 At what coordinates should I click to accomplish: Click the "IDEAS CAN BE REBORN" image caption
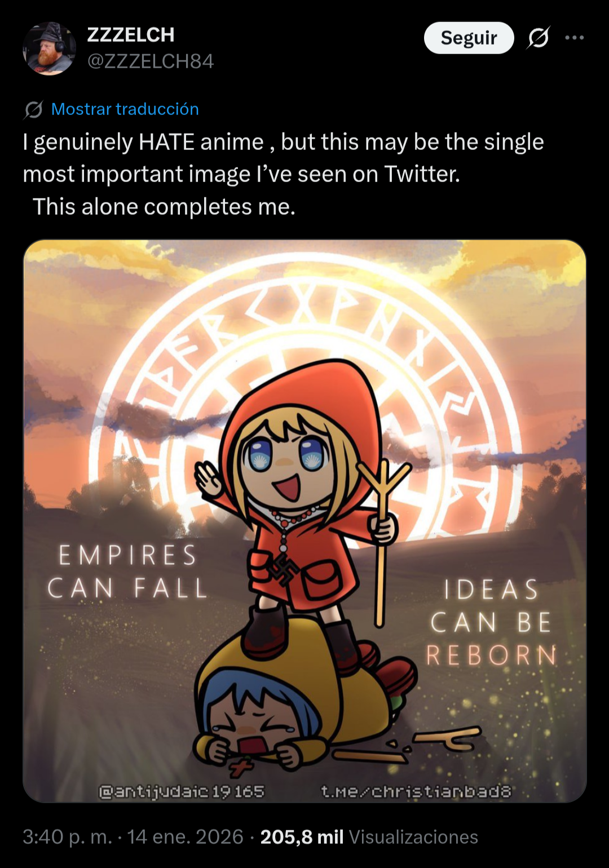click(x=491, y=622)
